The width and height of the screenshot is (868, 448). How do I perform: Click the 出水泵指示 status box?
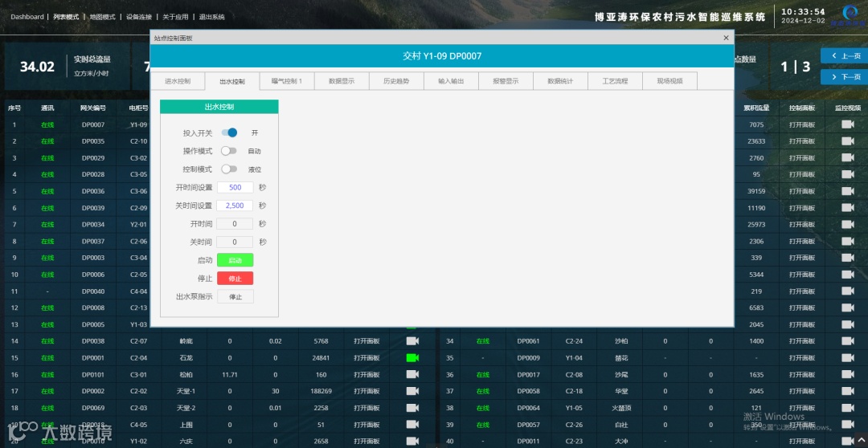pyautogui.click(x=235, y=296)
